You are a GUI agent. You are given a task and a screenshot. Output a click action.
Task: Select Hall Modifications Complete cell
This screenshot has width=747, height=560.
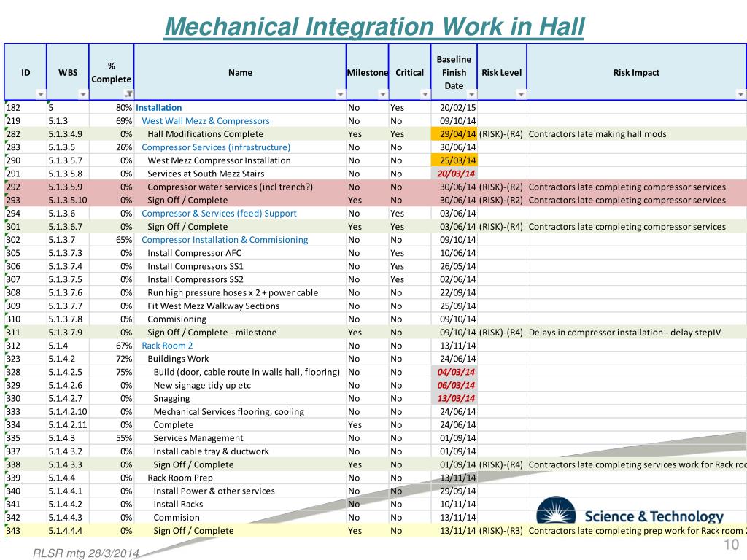pyautogui.click(x=241, y=134)
